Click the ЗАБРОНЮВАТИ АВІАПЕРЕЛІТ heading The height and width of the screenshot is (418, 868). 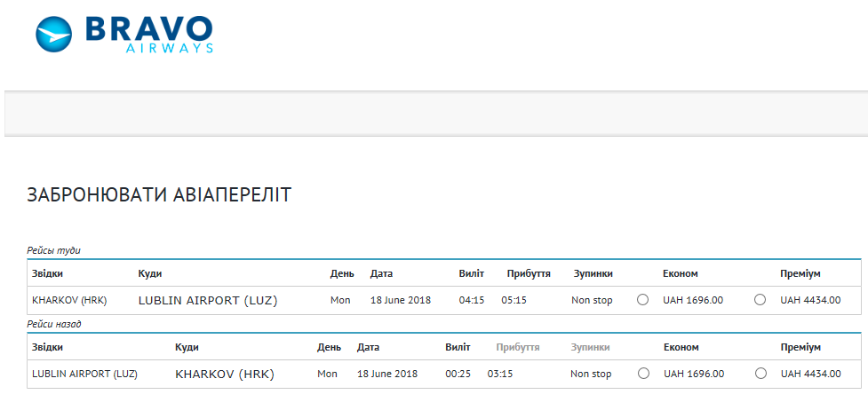coord(159,195)
